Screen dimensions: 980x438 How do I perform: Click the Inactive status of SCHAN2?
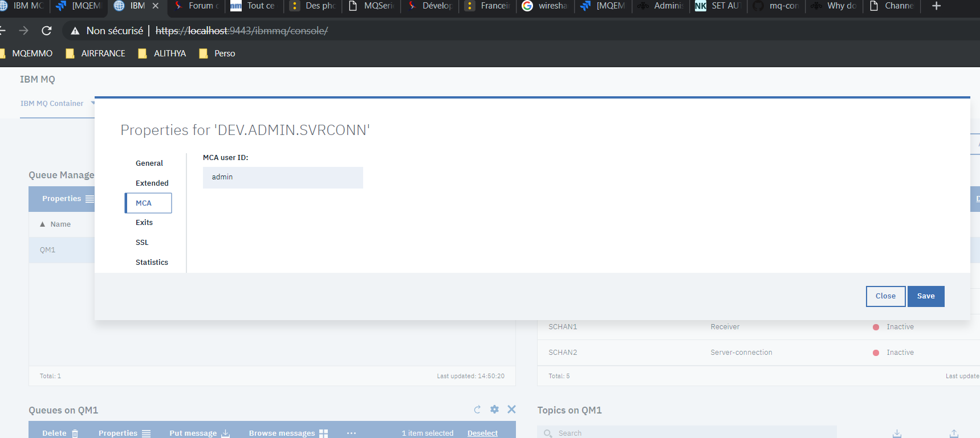[x=893, y=353]
